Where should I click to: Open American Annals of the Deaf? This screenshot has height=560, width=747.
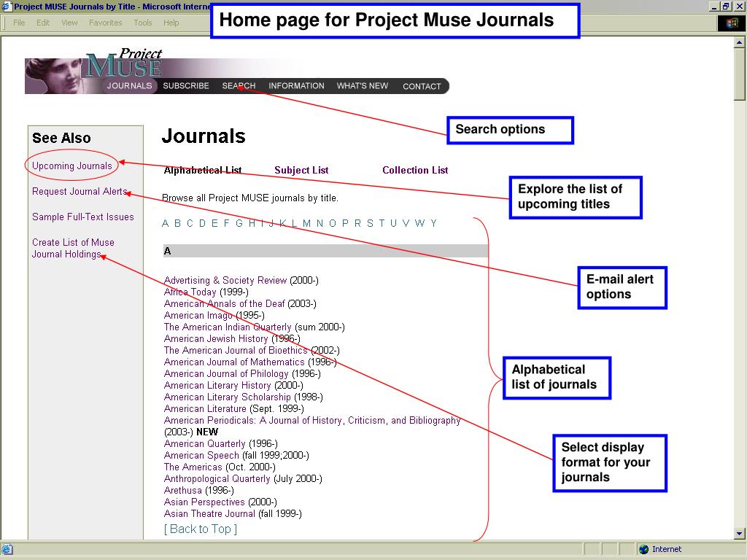(x=225, y=304)
